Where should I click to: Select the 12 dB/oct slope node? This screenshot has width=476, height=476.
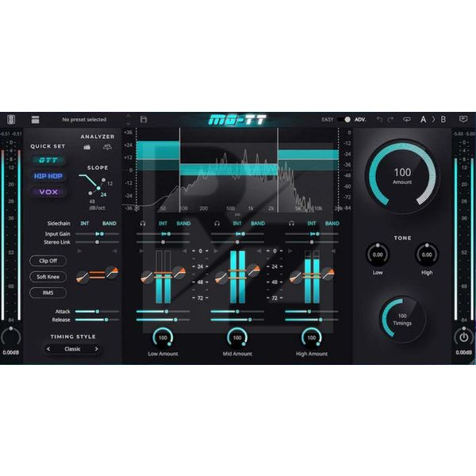pyautogui.click(x=103, y=180)
